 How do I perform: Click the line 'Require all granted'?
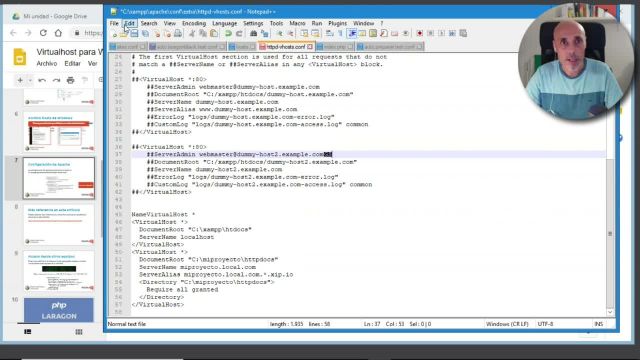[182, 290]
